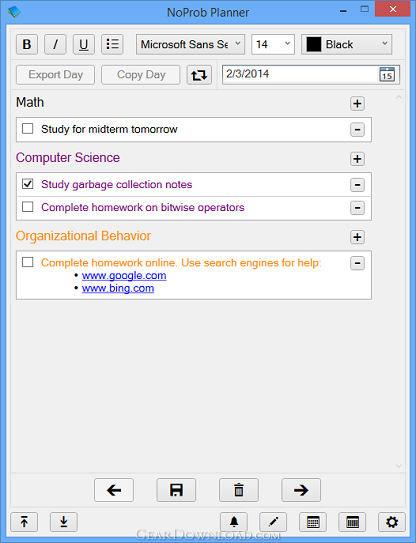This screenshot has height=543, width=416.
Task: Apply Underline formatting
Action: tap(83, 44)
